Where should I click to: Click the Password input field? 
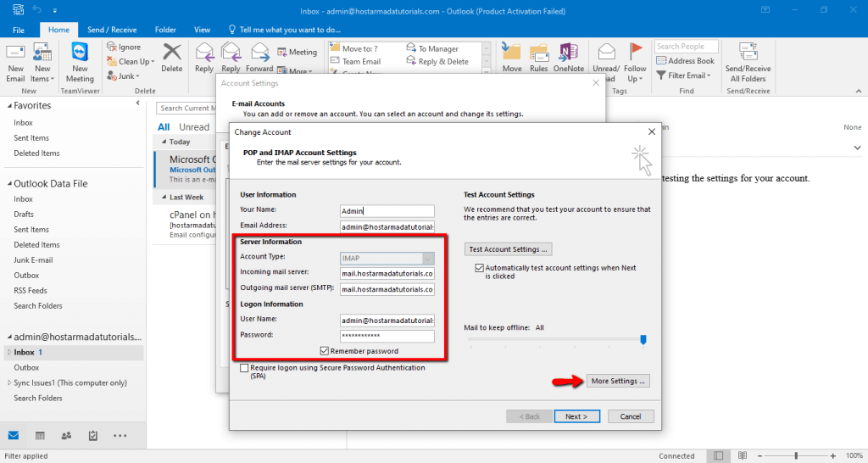(x=387, y=336)
